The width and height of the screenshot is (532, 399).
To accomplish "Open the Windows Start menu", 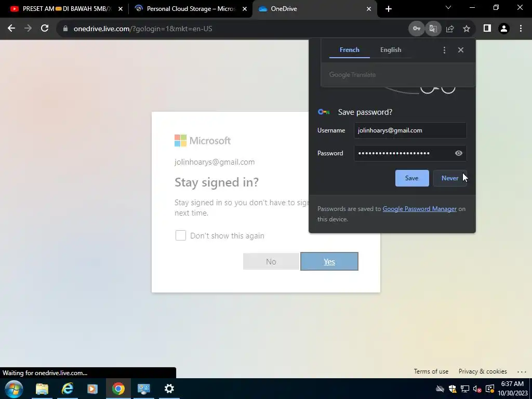I will click(14, 389).
